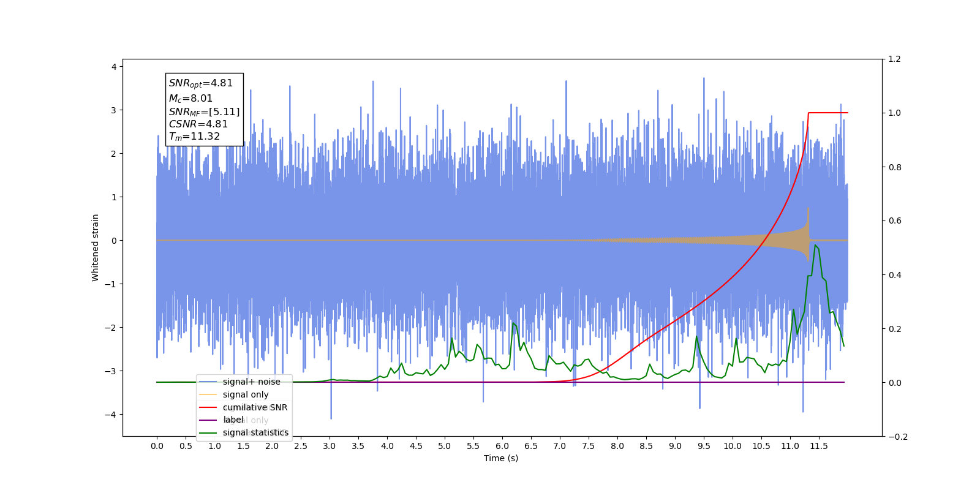The height and width of the screenshot is (490, 980).
Task: Click the Mc=8.01 annotation text
Action: coord(191,98)
